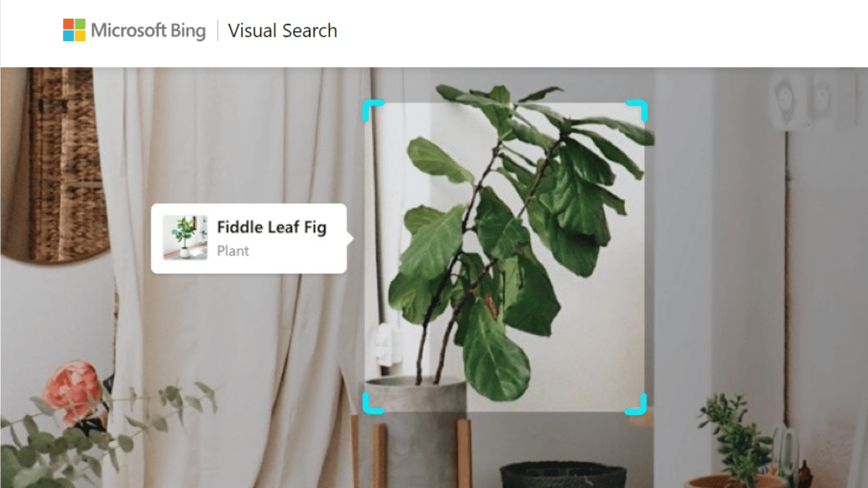Grab the top-left cyan crop corner handle

click(373, 112)
